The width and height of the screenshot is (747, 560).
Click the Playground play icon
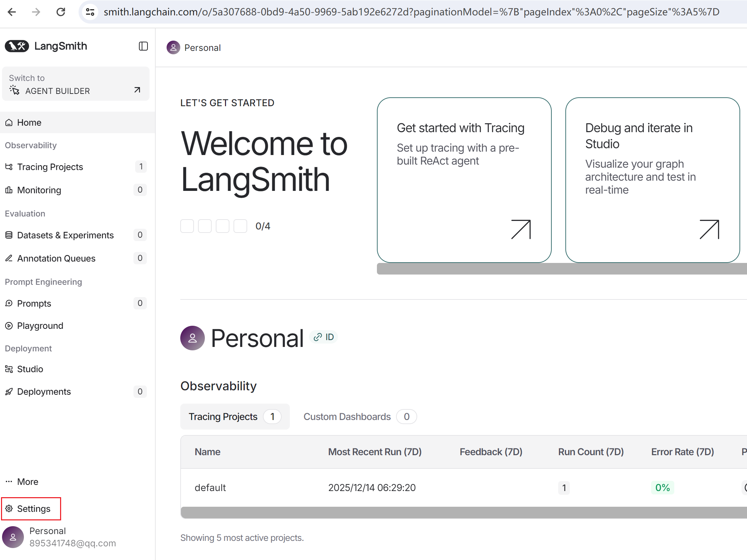point(9,326)
